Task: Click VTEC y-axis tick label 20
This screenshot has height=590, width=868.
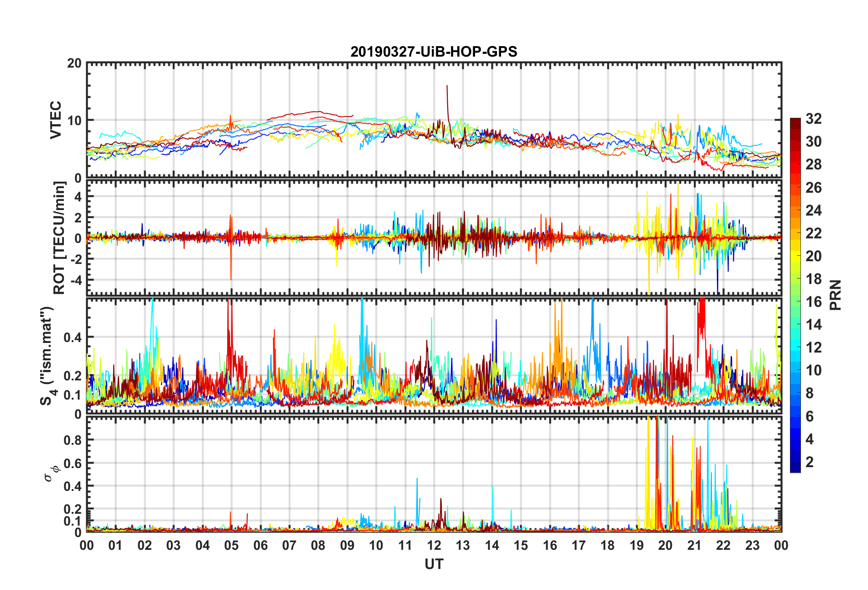Action: [x=74, y=63]
